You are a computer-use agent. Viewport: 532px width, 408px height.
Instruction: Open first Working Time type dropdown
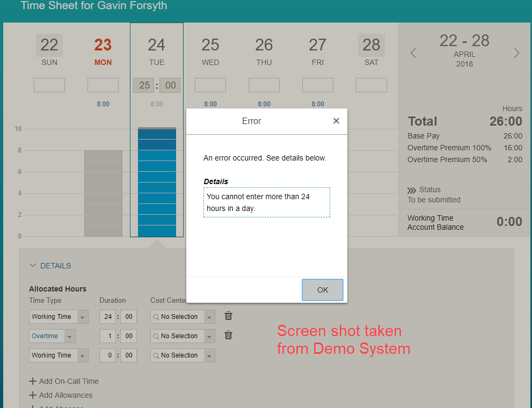pyautogui.click(x=83, y=317)
